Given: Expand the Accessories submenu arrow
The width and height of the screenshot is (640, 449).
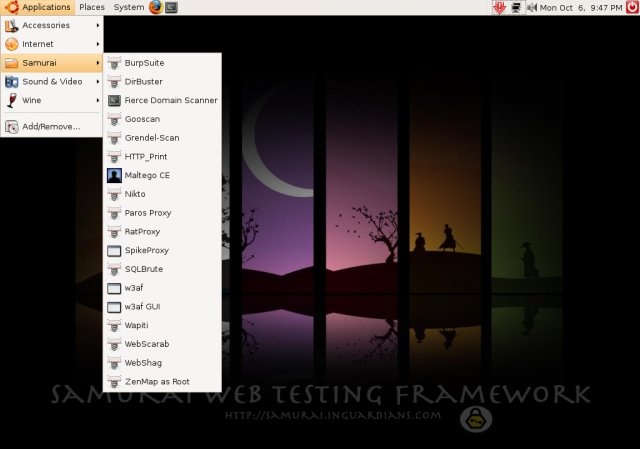Looking at the screenshot, I should 98,25.
